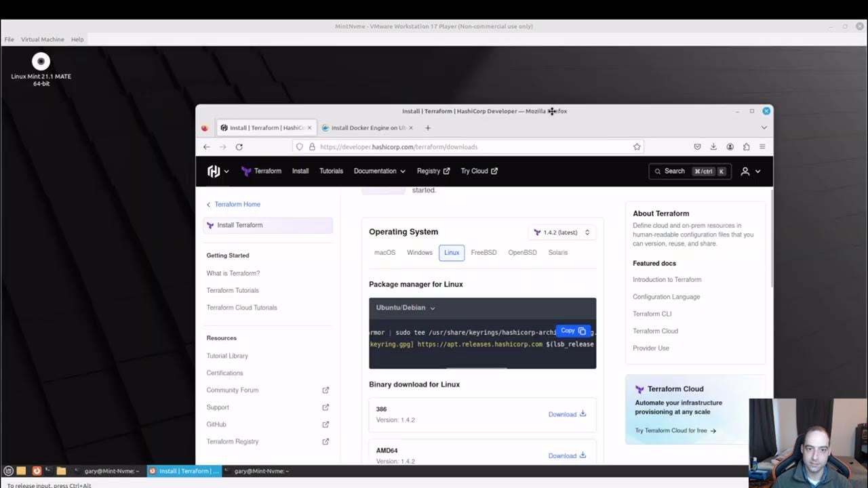This screenshot has width=868, height=488.
Task: Open the Firefox hamburger menu
Action: point(762,146)
